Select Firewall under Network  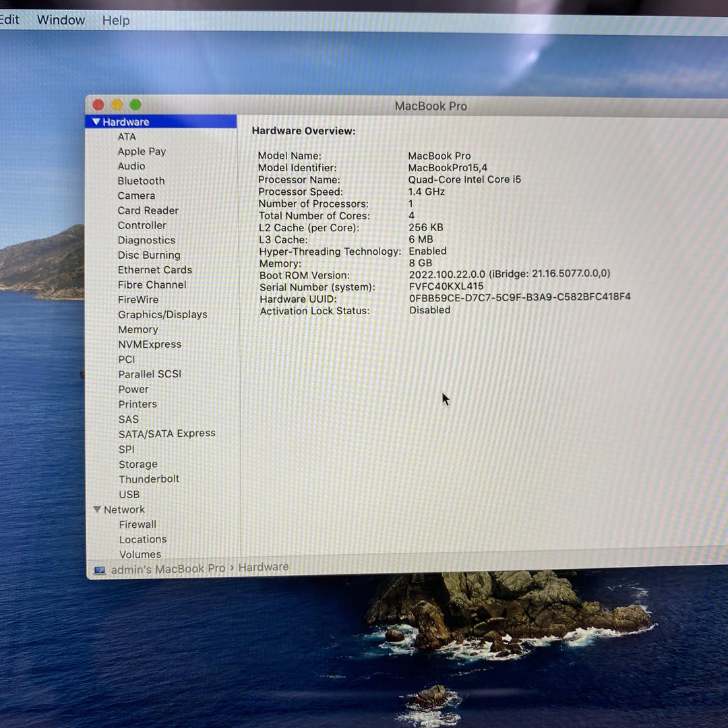point(138,524)
